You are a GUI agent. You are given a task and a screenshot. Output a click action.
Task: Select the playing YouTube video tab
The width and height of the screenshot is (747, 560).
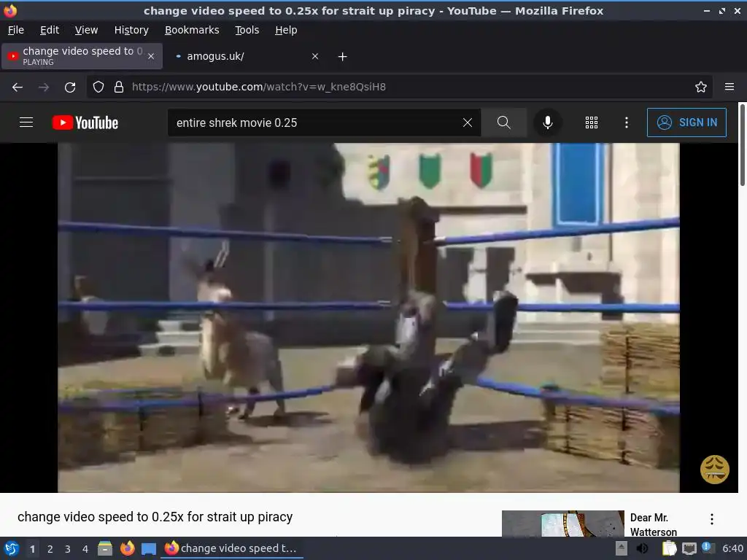(82, 56)
